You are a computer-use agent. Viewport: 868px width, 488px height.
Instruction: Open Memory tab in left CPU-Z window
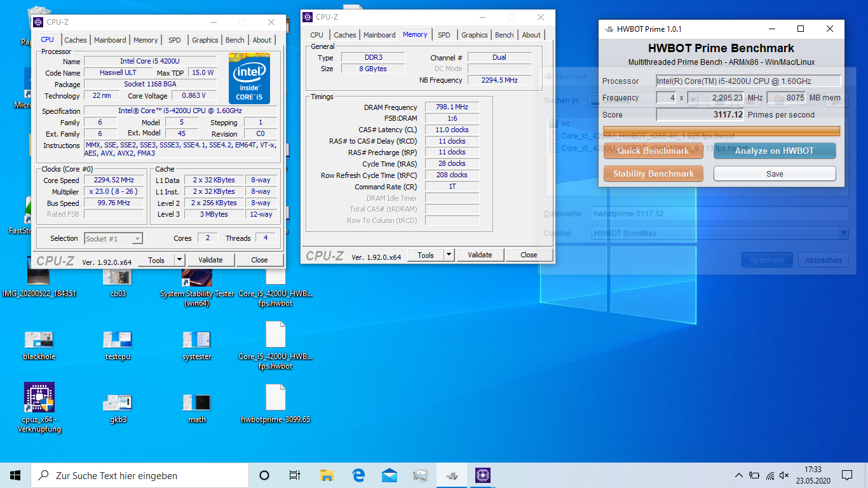pos(146,40)
